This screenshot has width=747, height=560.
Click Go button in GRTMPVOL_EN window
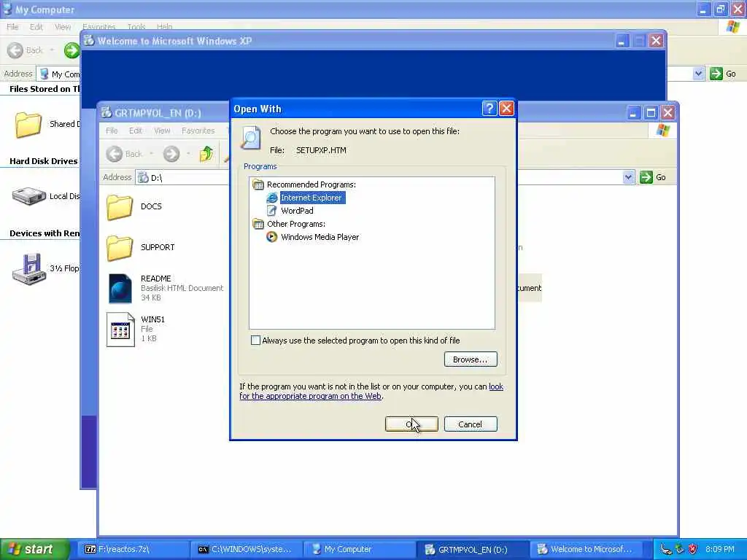coord(653,177)
